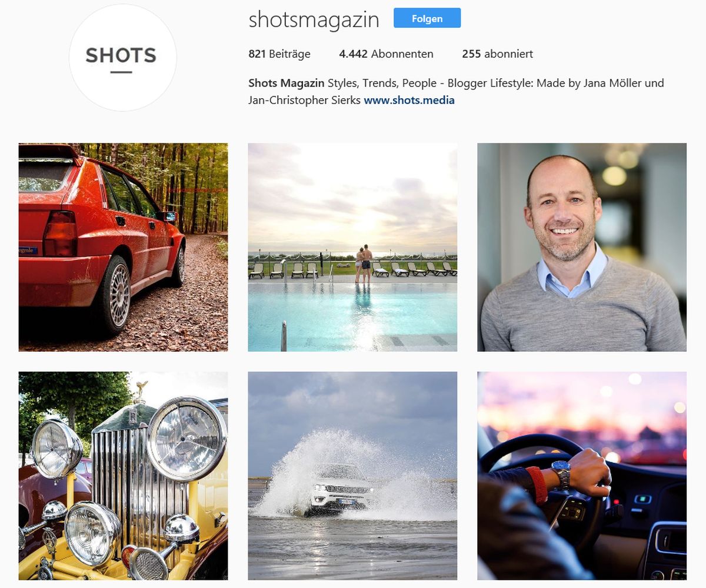Click the SHOTS profile picture logo

(123, 58)
